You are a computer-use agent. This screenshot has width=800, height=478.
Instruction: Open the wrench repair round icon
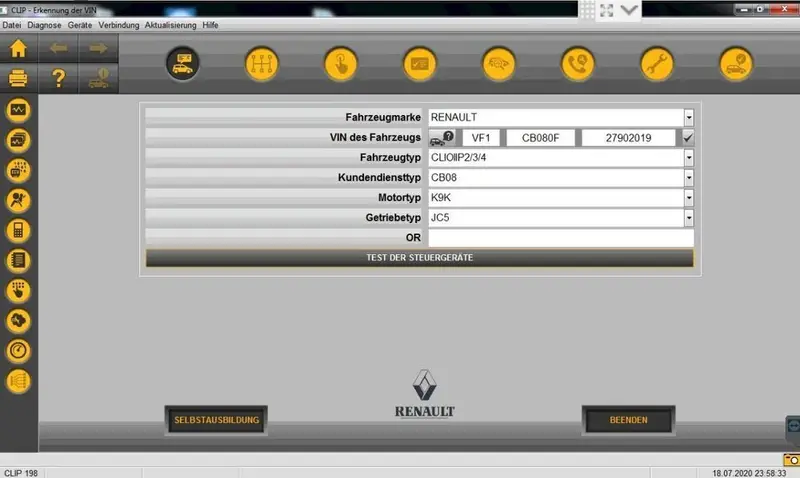coord(657,64)
